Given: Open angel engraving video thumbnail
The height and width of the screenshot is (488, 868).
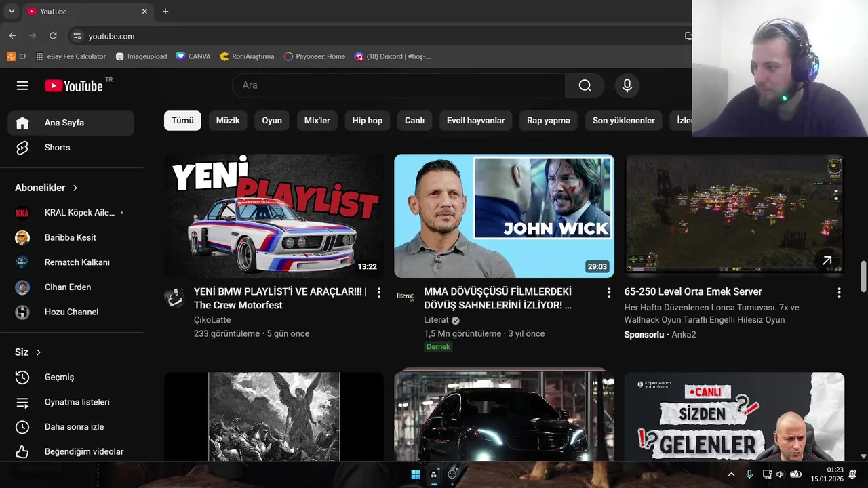Looking at the screenshot, I should coord(274,417).
